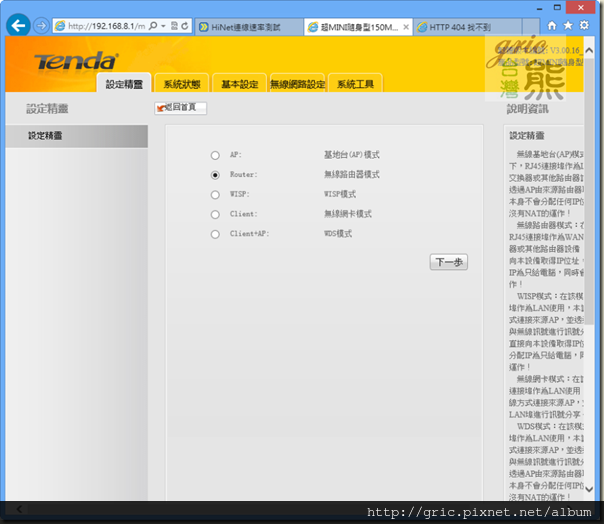Click the Tenda logo
The width and height of the screenshot is (604, 524).
pos(76,61)
